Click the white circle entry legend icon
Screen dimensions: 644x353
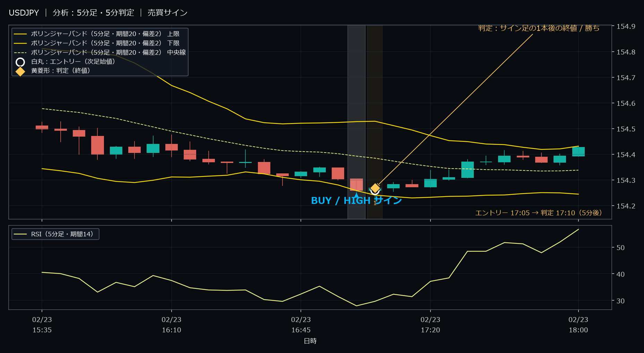pos(20,62)
